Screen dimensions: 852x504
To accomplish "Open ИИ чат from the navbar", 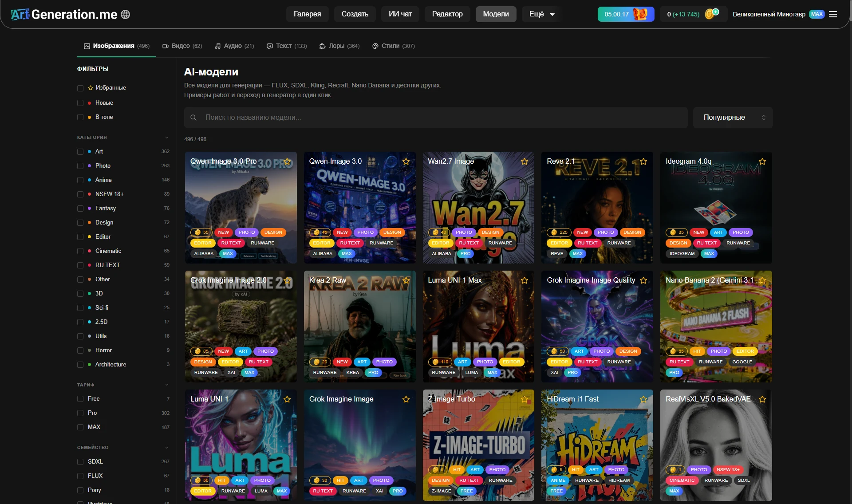I will 400,14.
